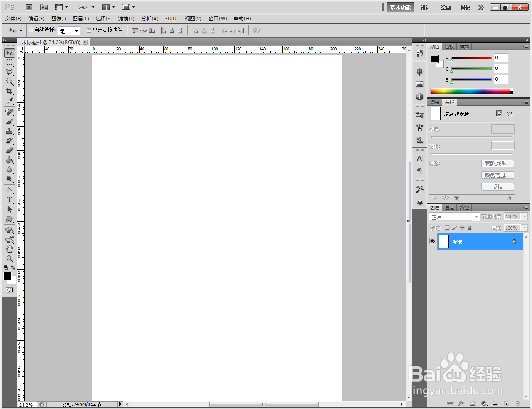532x409 pixels.
Task: Toggle lock image pixels
Action: pos(454,228)
